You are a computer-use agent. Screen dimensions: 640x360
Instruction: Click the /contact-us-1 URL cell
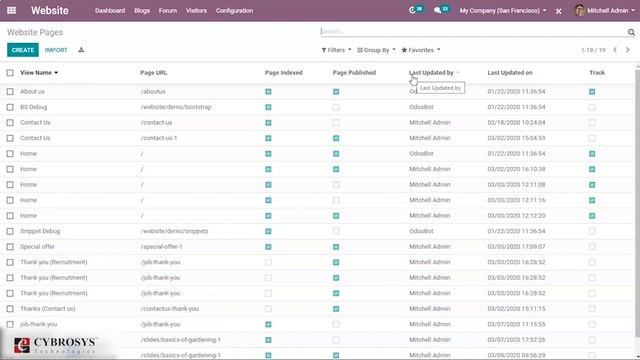click(x=159, y=138)
